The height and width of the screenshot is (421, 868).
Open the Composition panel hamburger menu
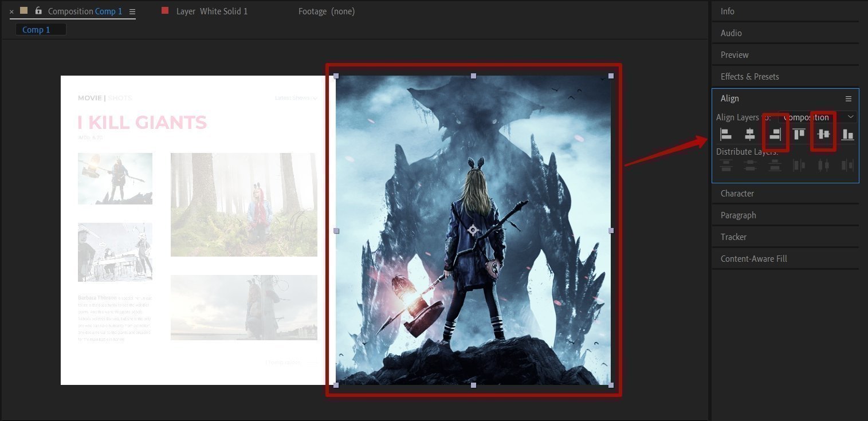click(132, 11)
